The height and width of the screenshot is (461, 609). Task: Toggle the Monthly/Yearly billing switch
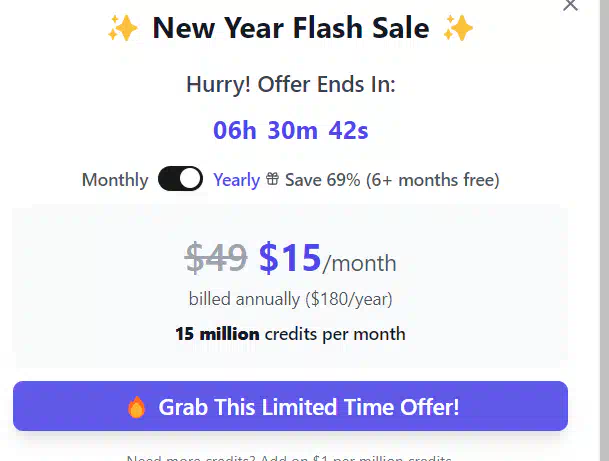180,180
